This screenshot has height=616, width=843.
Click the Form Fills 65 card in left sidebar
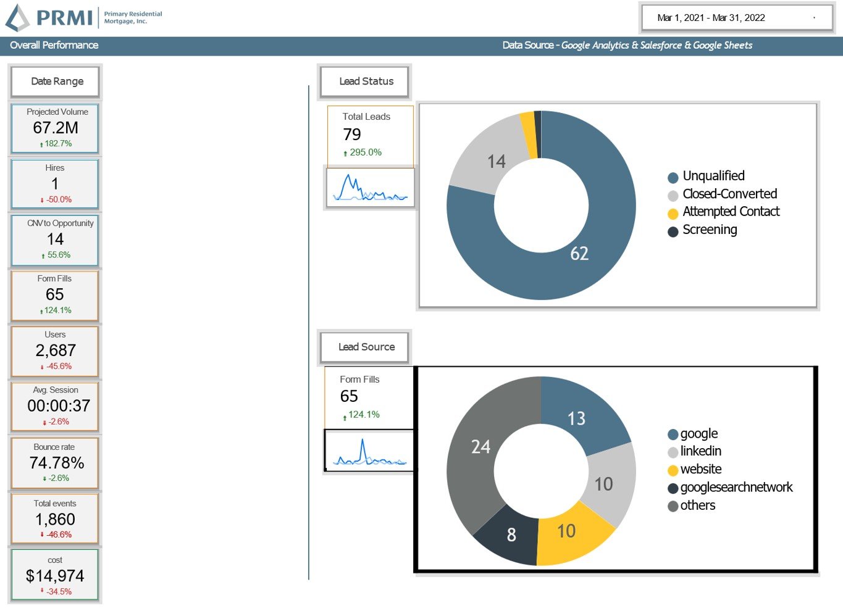click(55, 295)
